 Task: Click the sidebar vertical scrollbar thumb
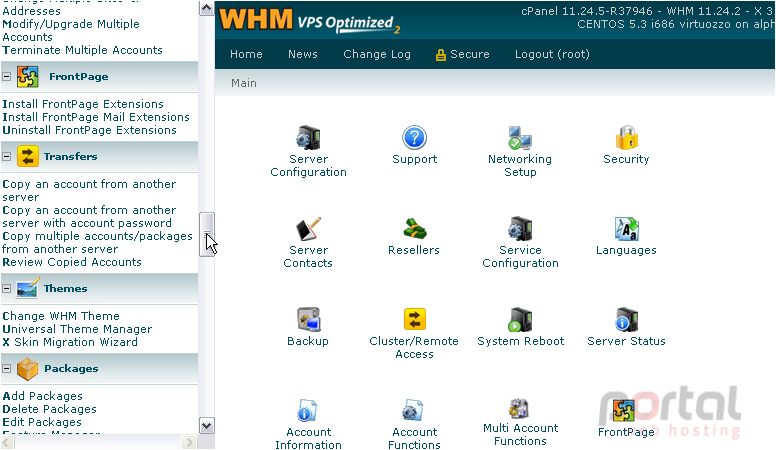coord(206,235)
